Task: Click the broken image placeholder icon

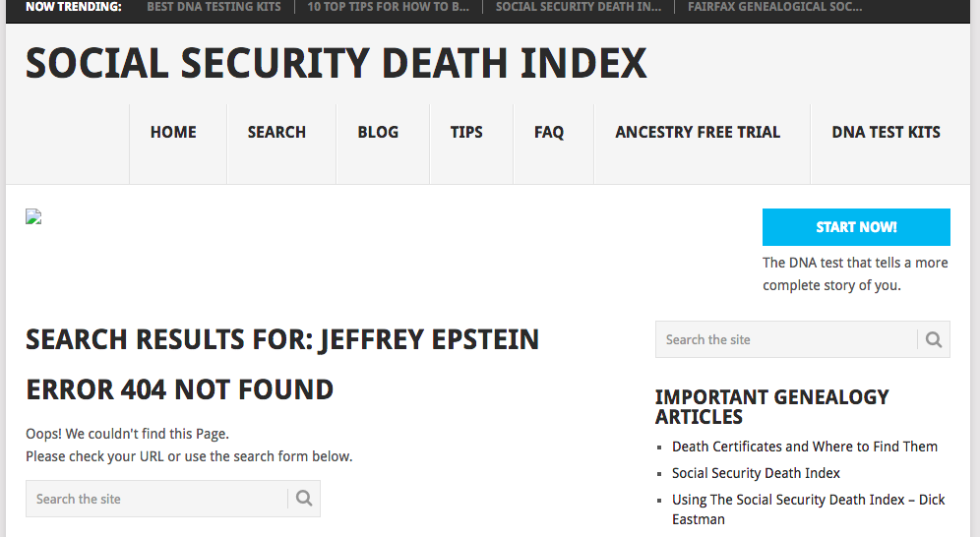Action: [x=33, y=217]
